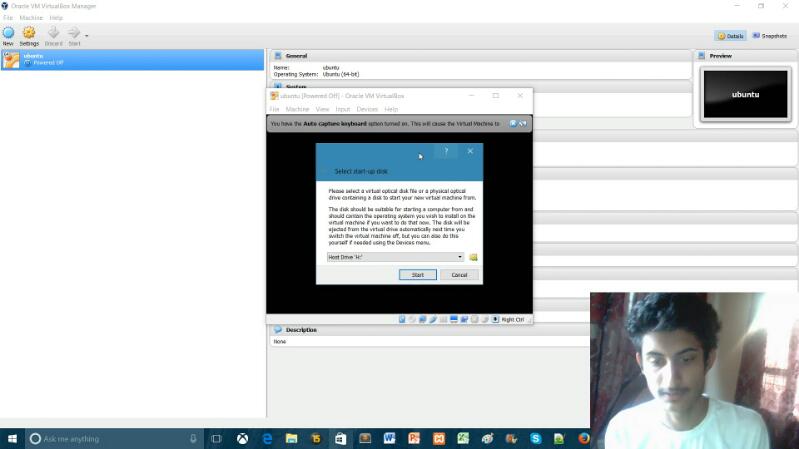This screenshot has height=449, width=799.
Task: Open the Windows Store taskbar icon
Action: pyautogui.click(x=340, y=439)
